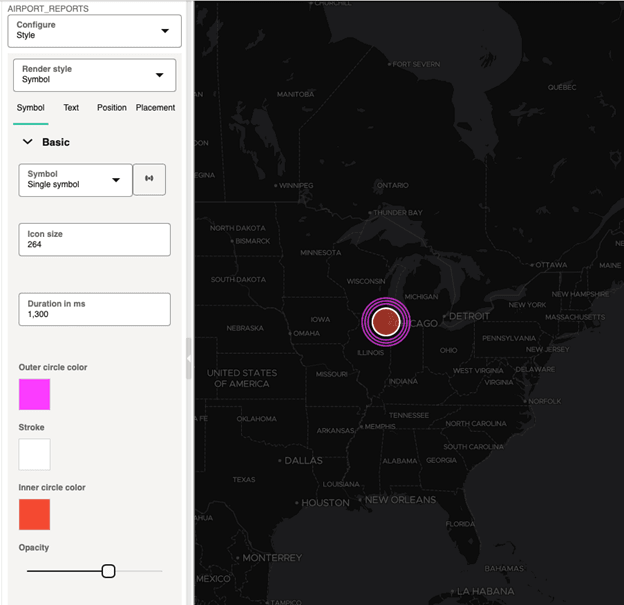Switch to the Placement tab
The image size is (624, 605).
[155, 108]
